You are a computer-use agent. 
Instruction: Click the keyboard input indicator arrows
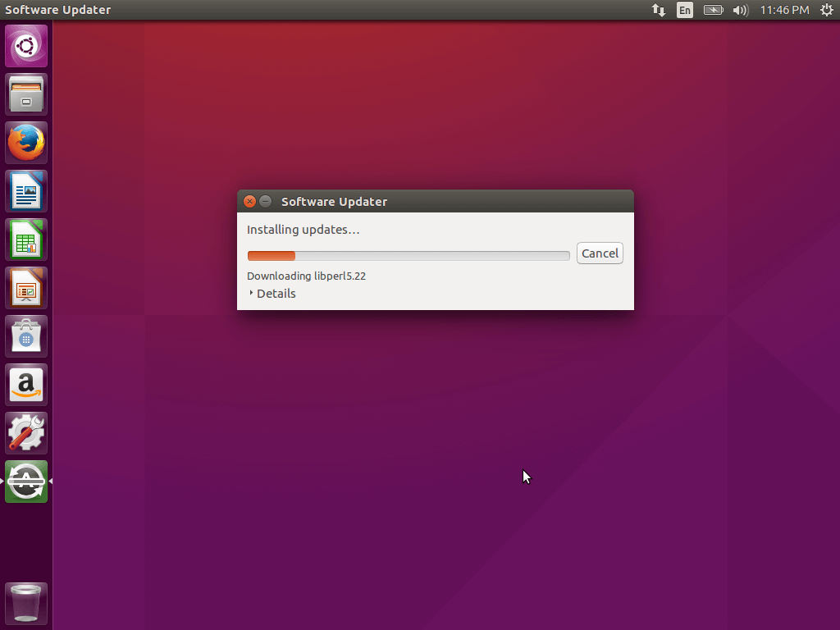[658, 10]
